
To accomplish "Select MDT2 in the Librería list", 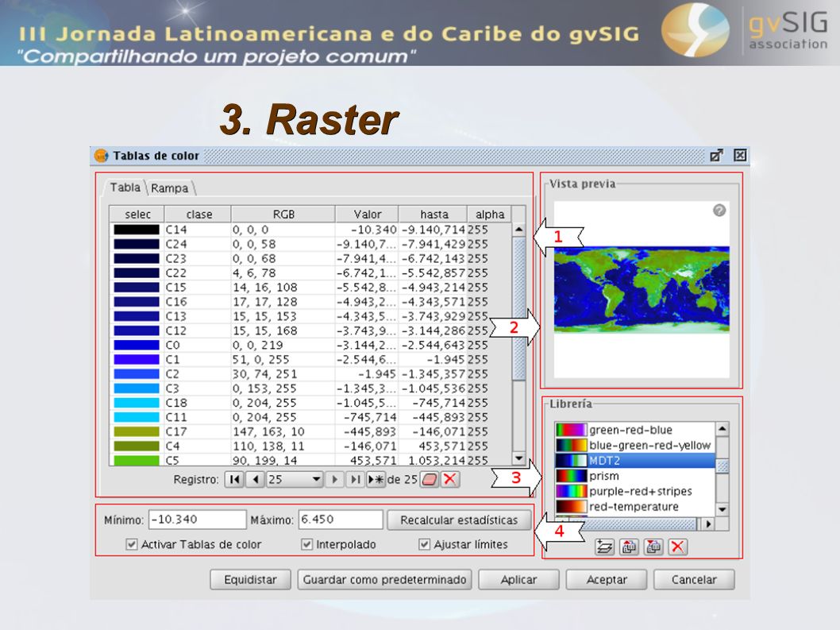I will [635, 461].
